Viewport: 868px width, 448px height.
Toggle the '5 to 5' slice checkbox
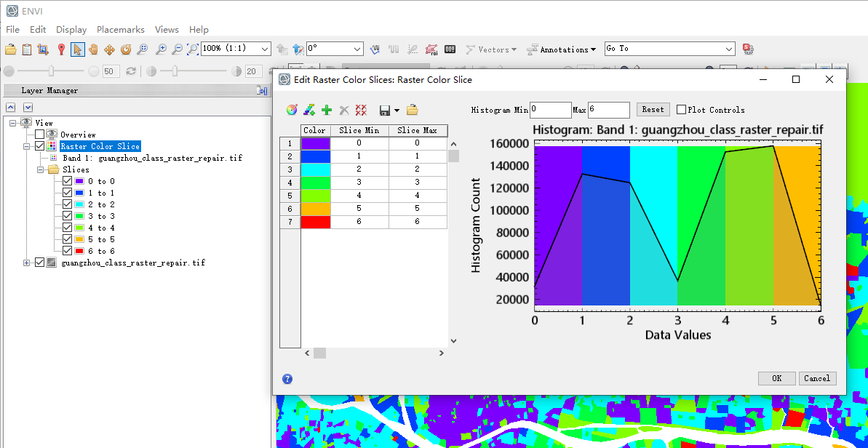[67, 239]
